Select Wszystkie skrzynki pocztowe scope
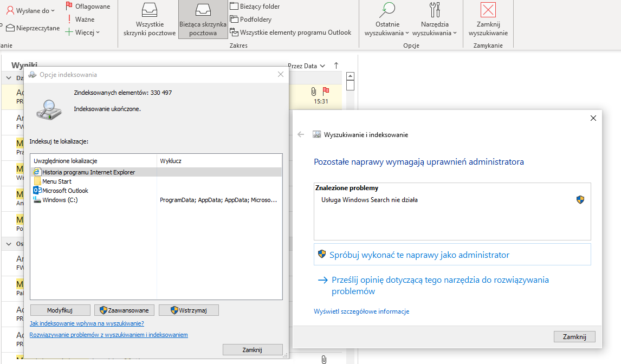 coord(150,19)
